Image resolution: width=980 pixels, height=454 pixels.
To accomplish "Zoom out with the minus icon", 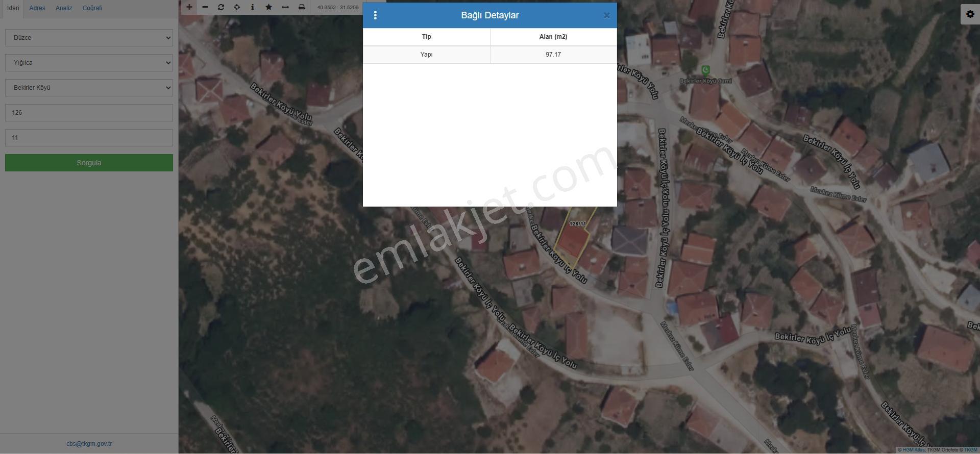I will tap(205, 7).
